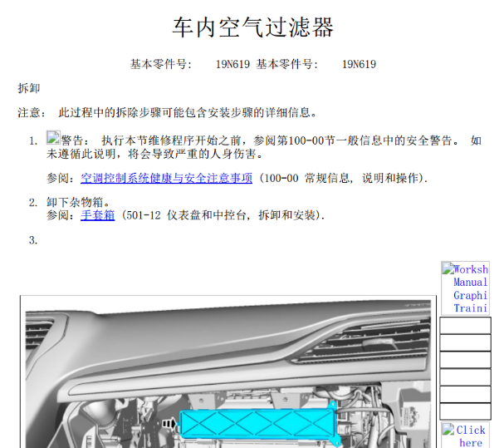
Task: Click the step number 3.
Action: [33, 240]
